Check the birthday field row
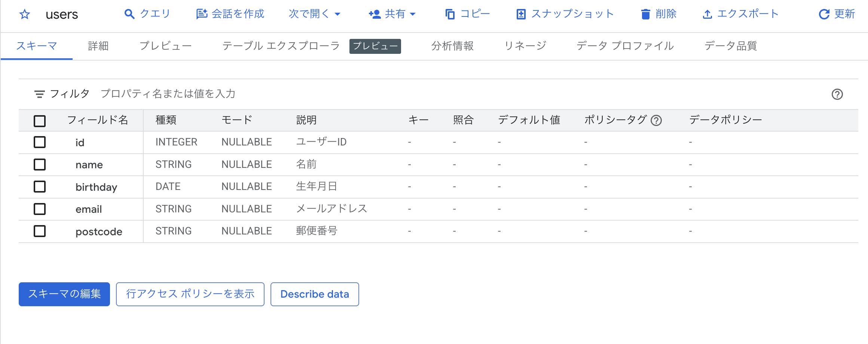The height and width of the screenshot is (344, 868). click(39, 187)
